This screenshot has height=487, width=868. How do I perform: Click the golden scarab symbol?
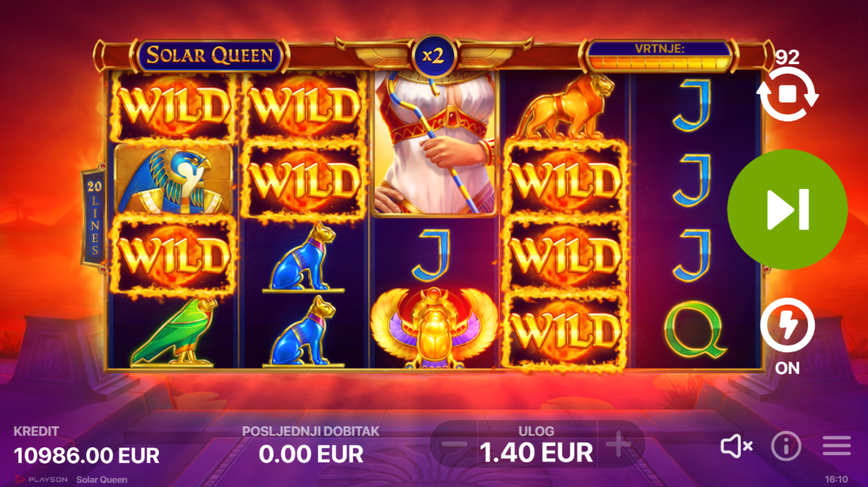(434, 327)
